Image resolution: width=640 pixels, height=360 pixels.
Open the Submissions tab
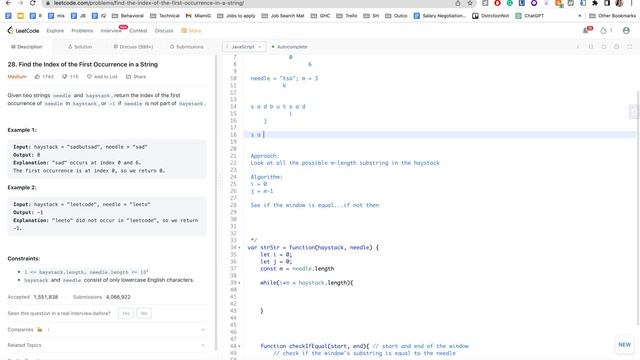pyautogui.click(x=187, y=47)
